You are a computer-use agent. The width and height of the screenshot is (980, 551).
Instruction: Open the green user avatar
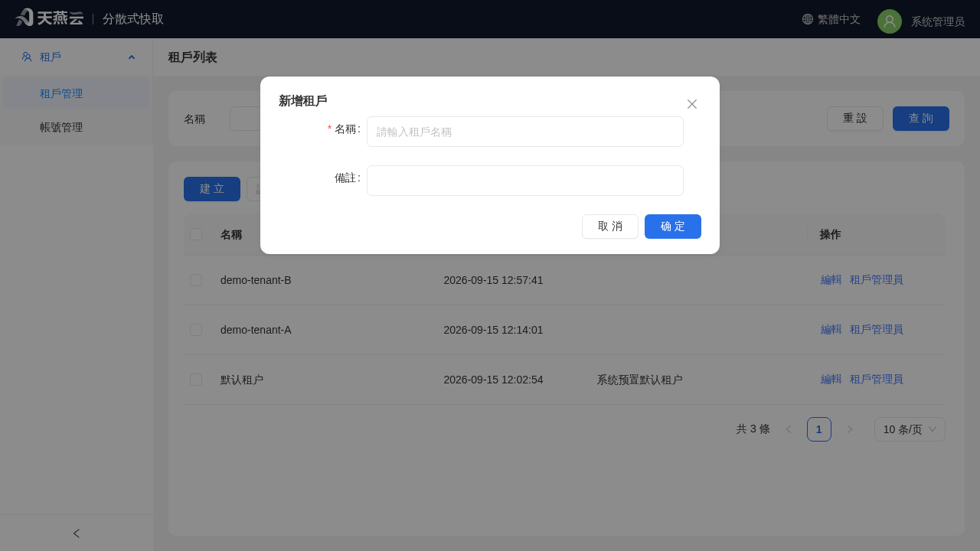click(890, 21)
